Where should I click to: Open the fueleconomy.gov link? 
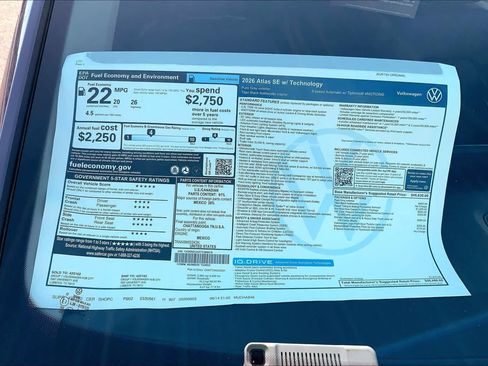pos(100,166)
